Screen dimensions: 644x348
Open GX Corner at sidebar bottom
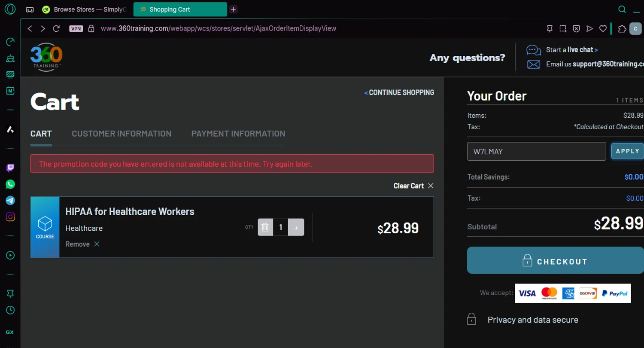click(10, 333)
